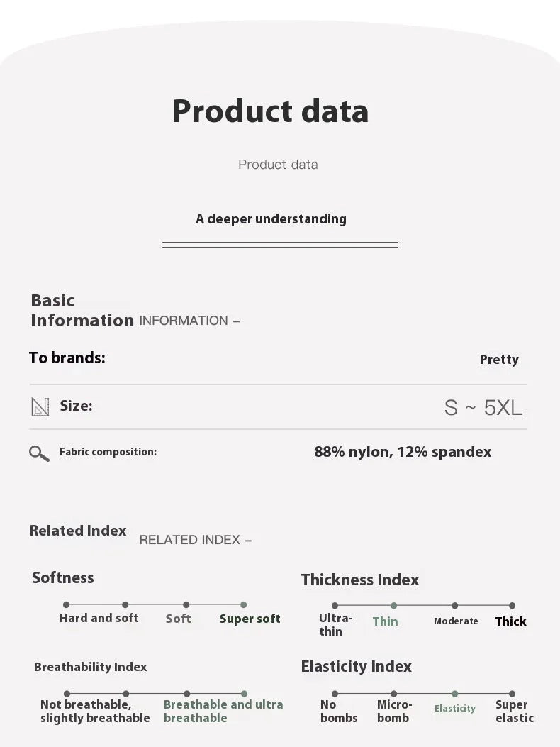Click the Breathability Index heading
560x747 pixels.
tap(91, 667)
